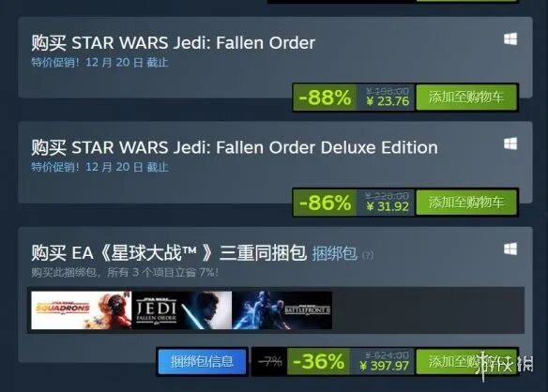Click the bundle help (?) icon
Screen dimensions: 548x392
367,255
